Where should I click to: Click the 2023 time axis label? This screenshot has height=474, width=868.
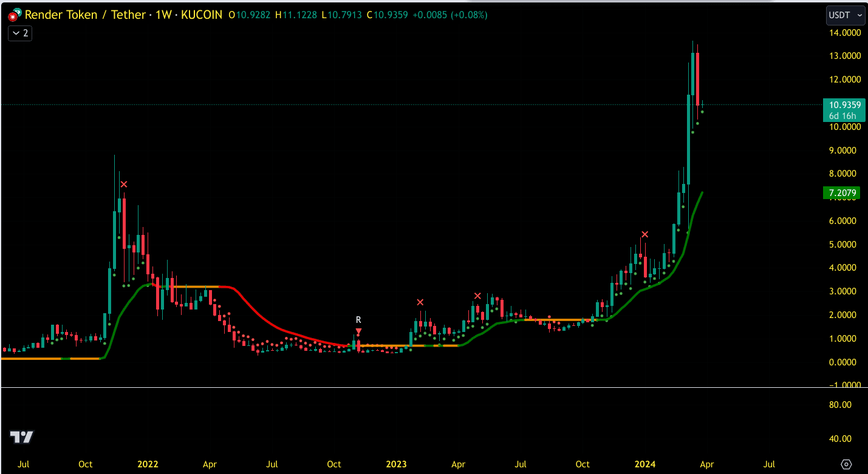[x=396, y=464]
